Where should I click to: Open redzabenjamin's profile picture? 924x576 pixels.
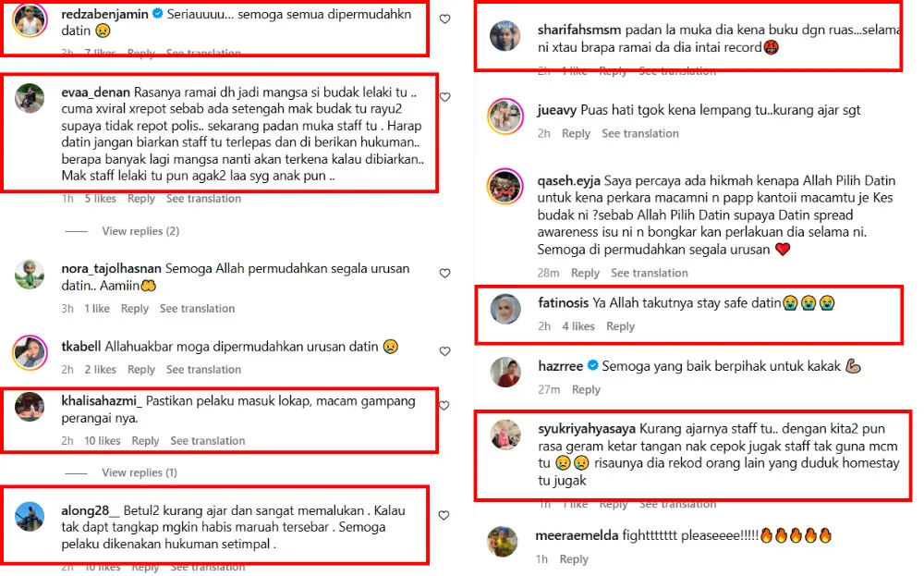pos(30,20)
